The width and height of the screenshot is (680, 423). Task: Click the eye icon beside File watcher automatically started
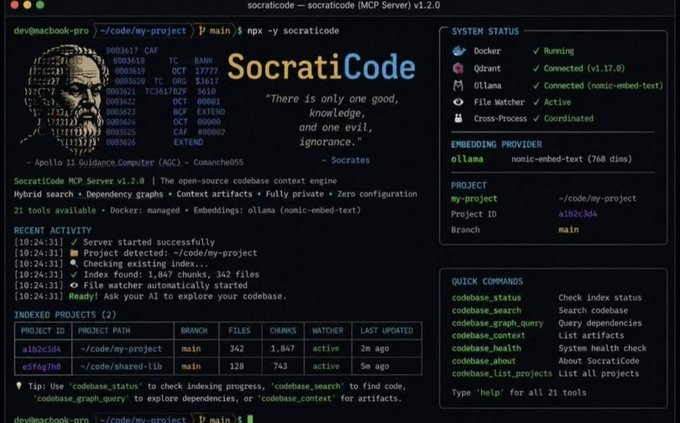pos(74,285)
